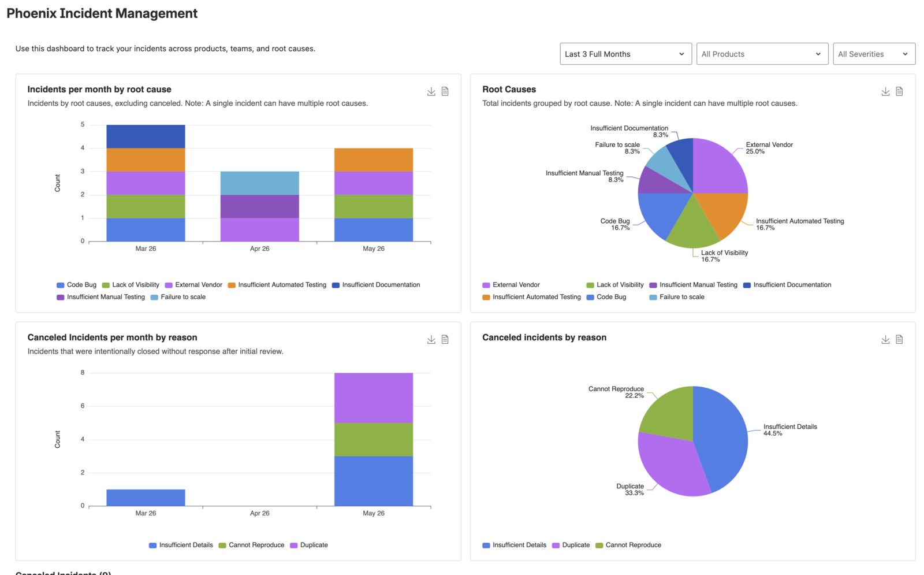Toggle Failure to scale in Root Causes legend

coord(677,297)
